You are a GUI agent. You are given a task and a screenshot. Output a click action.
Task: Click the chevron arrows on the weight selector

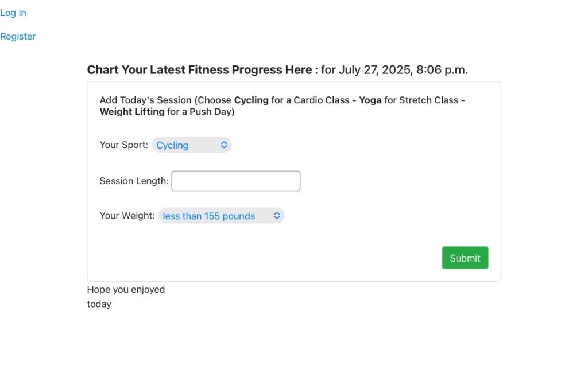(x=277, y=216)
